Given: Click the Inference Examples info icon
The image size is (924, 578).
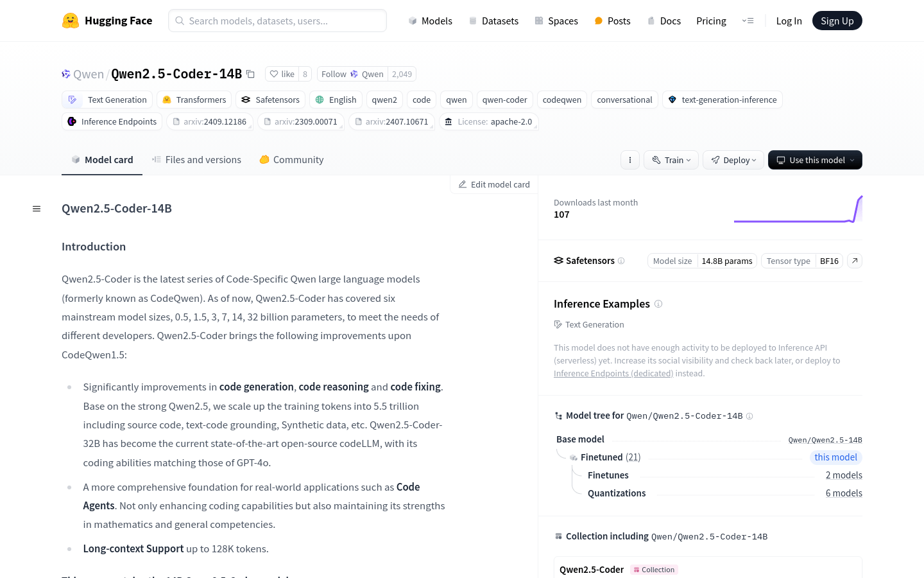Looking at the screenshot, I should click(658, 304).
